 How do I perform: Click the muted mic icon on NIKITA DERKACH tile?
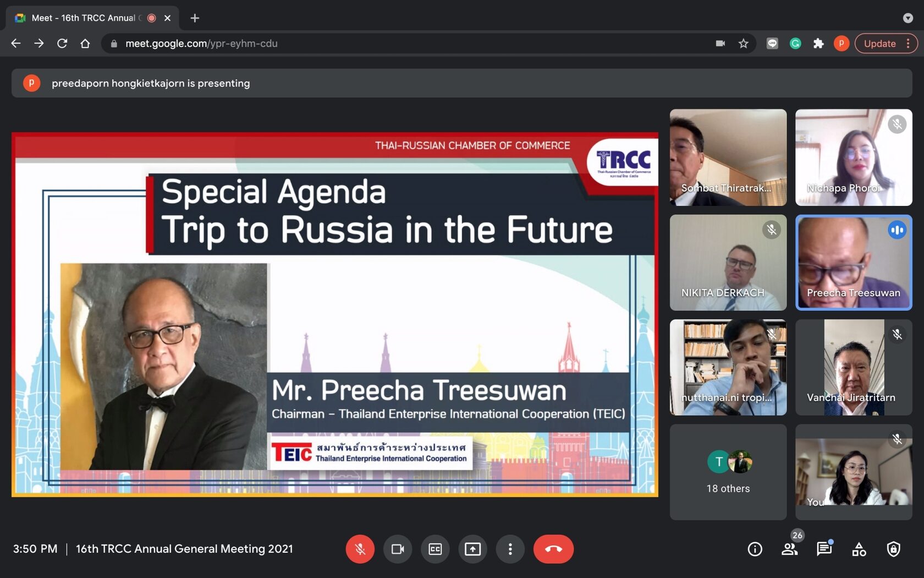(772, 230)
